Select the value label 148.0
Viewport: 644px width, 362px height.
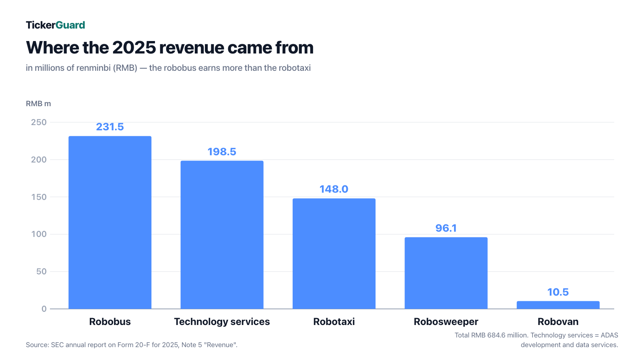coord(334,189)
